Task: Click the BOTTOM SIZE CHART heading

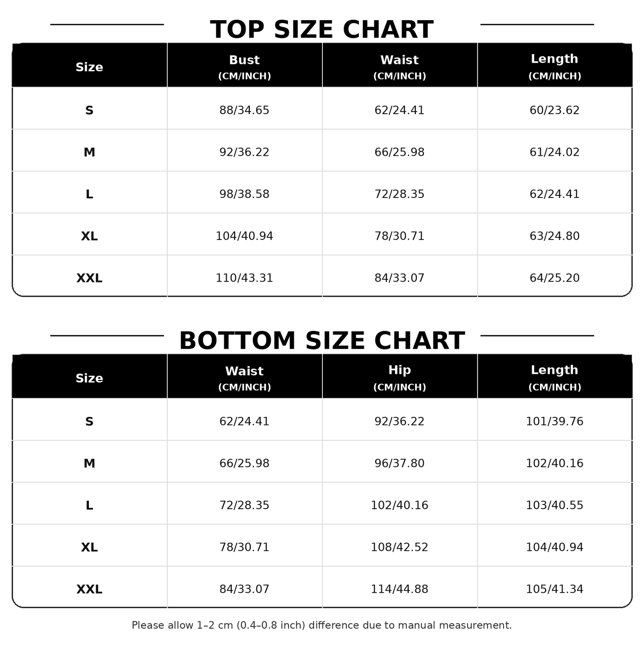Action: point(322,341)
